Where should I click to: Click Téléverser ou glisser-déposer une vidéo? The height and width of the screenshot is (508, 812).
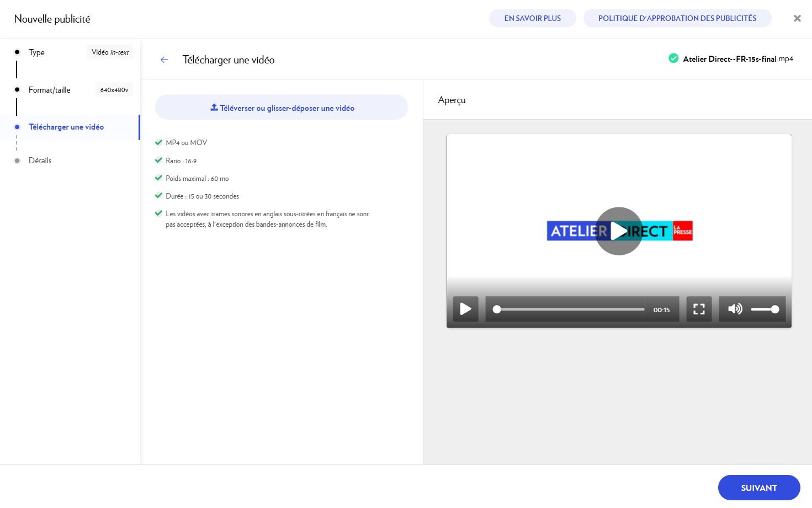(x=282, y=108)
